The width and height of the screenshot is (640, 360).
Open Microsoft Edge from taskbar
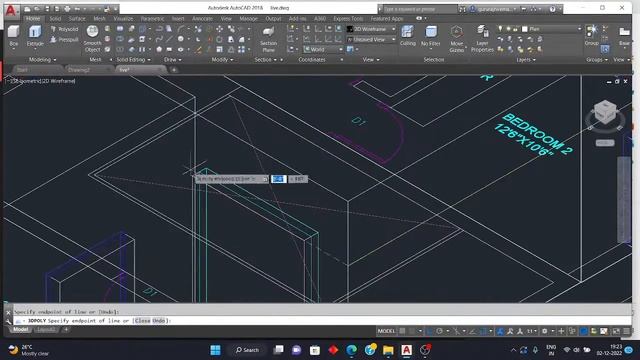click(351, 350)
